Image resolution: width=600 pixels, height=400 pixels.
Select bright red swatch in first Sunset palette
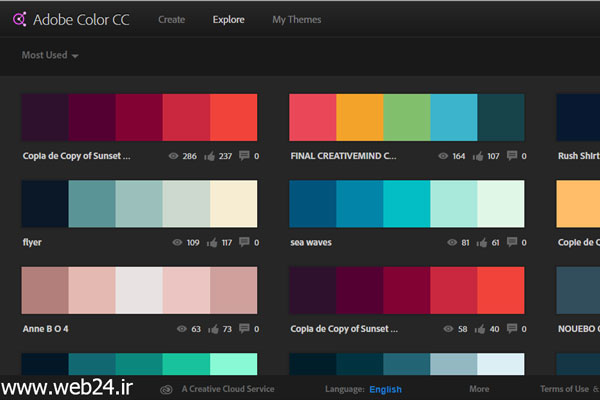pyautogui.click(x=233, y=117)
